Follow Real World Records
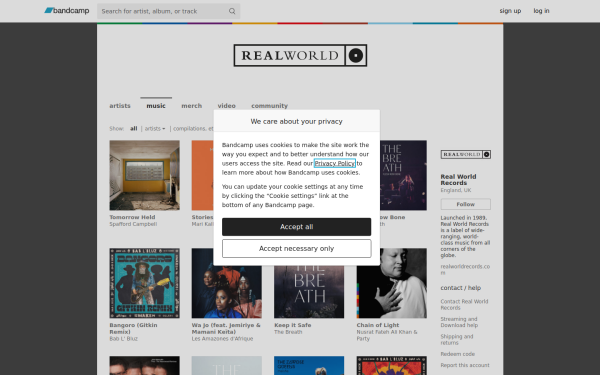 point(465,204)
